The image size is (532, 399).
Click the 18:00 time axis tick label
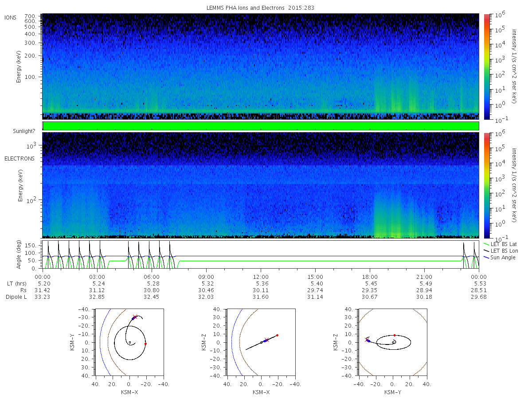point(370,277)
